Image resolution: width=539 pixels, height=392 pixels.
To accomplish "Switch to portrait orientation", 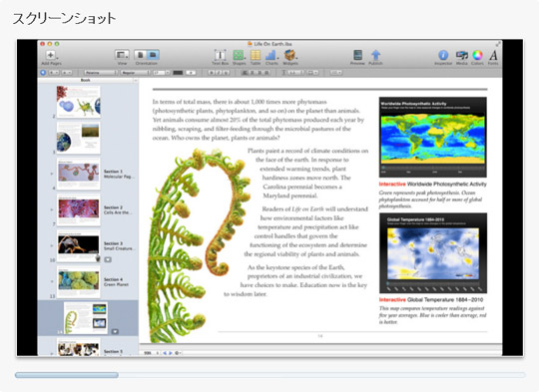I will tap(141, 55).
